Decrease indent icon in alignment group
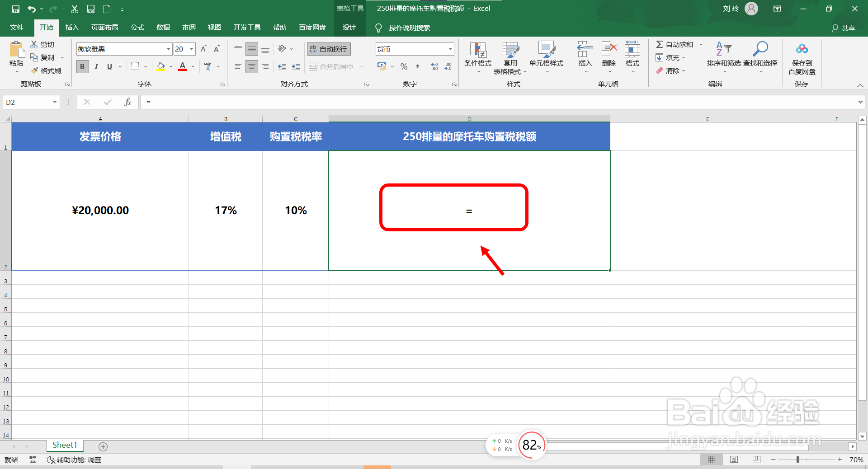This screenshot has height=469, width=868. click(282, 66)
